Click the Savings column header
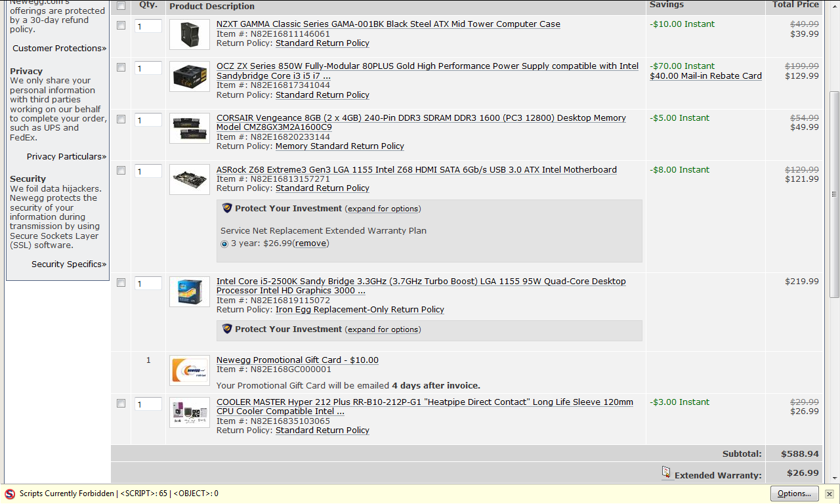Viewport: 840px width, 504px height. pos(667,5)
